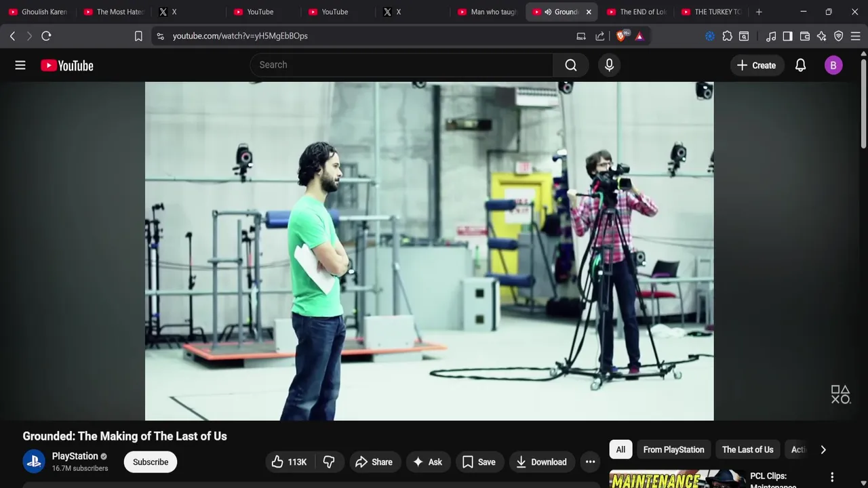Open the page search extension icon

coord(744,36)
